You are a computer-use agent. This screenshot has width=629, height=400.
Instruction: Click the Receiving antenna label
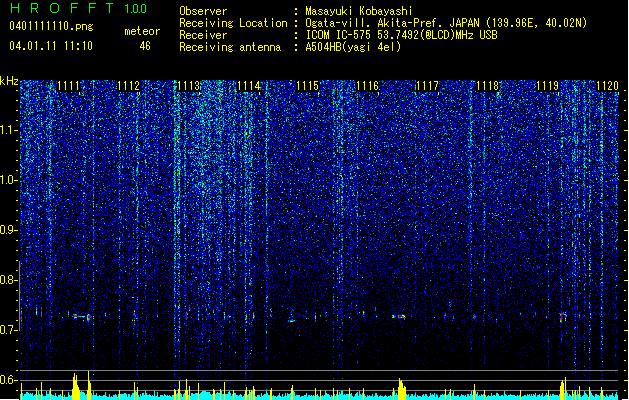click(x=230, y=47)
